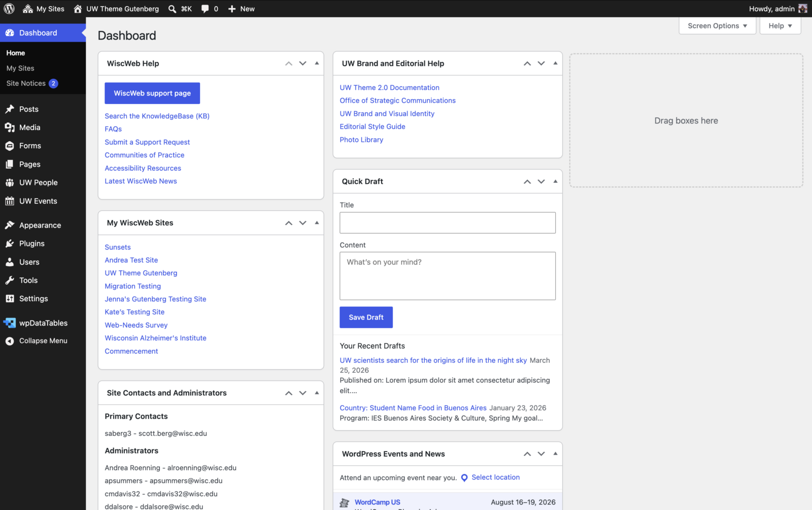
Task: Open the admin avatar profile
Action: [802, 9]
